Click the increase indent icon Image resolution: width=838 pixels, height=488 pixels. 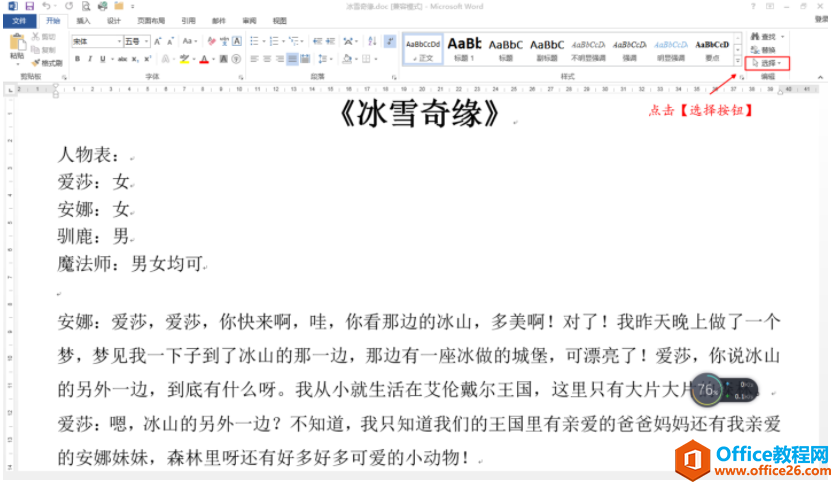(330, 41)
